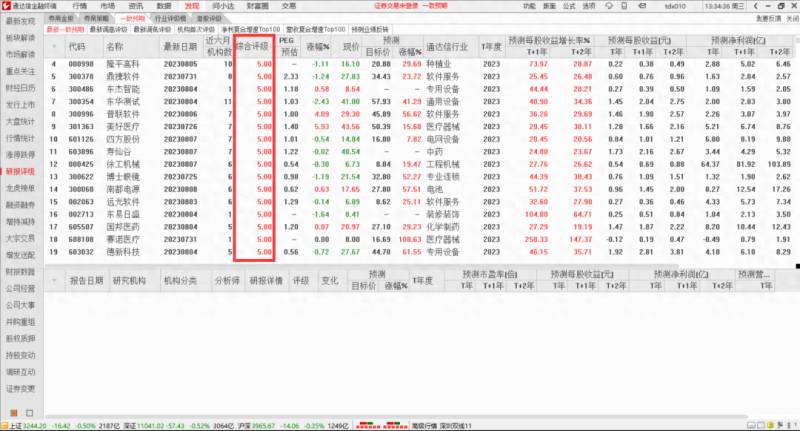Open 公司大事 in the left sidebar
The image size is (800, 431).
pos(20,305)
